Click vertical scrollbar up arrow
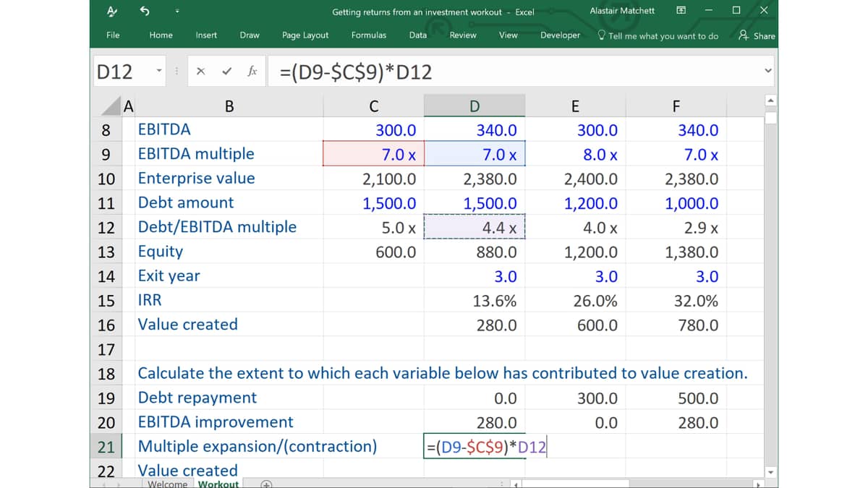The image size is (868, 488). pos(770,100)
